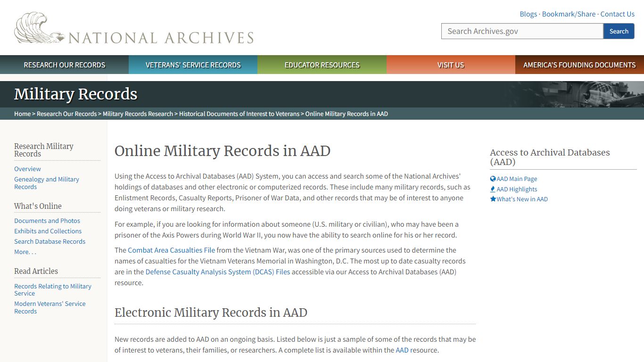The height and width of the screenshot is (362, 644).
Task: Click the Read Articles sidebar heading
Action: click(36, 271)
